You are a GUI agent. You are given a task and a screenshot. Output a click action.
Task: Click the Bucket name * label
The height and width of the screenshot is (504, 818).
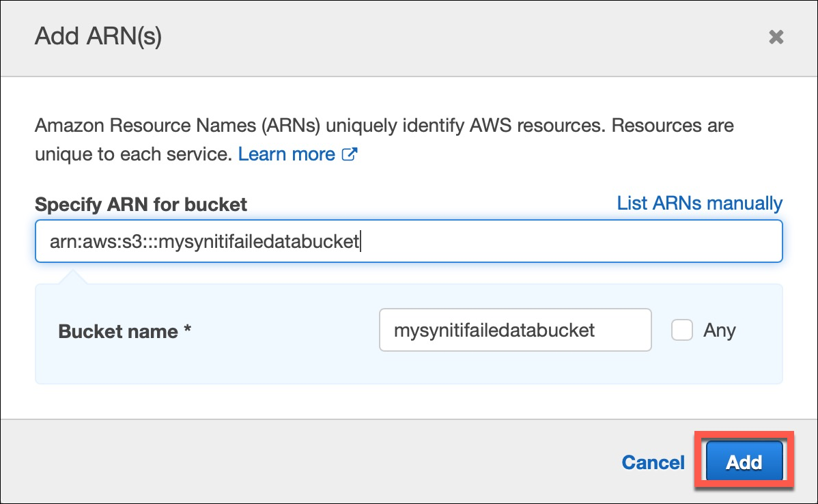pyautogui.click(x=124, y=331)
